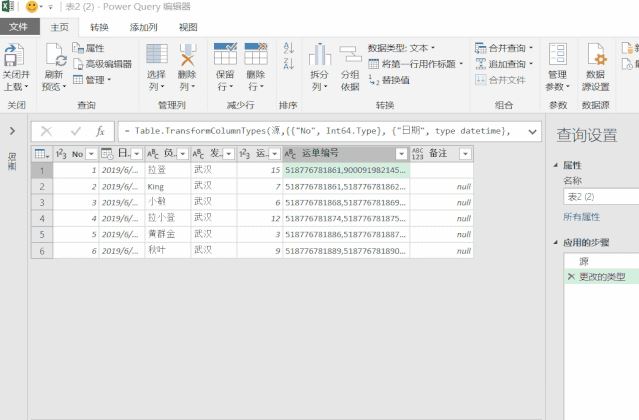Open the 所有属性 all properties link
Screen dimensions: 639x420
(x=582, y=217)
